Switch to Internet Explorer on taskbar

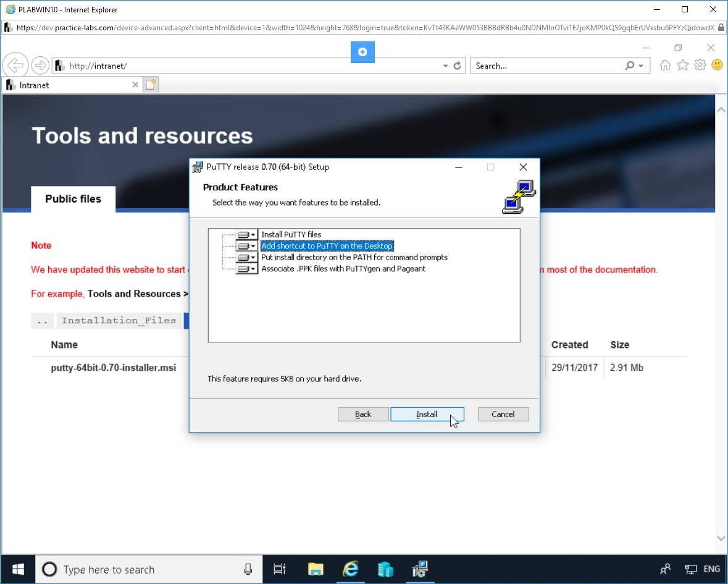[351, 569]
